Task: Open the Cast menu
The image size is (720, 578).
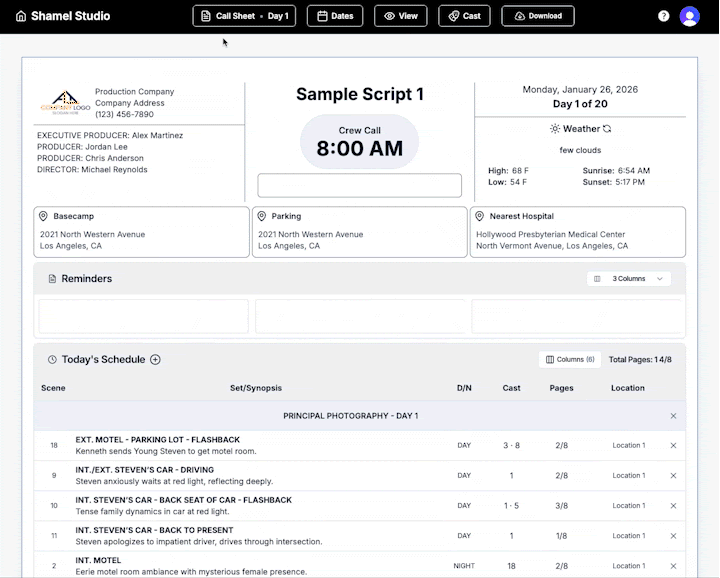Action: pyautogui.click(x=464, y=16)
